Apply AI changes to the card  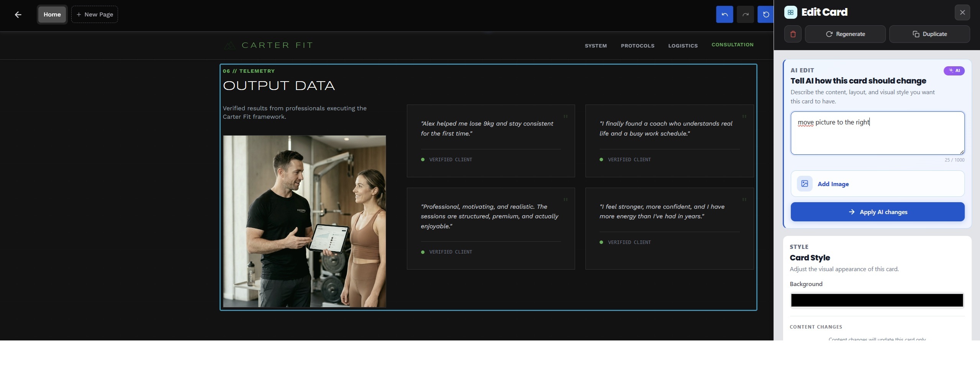tap(877, 212)
